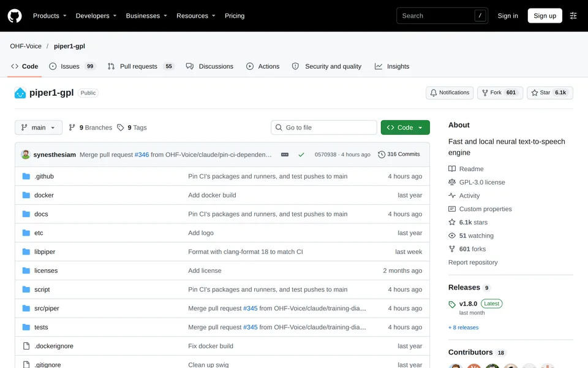Open the main branch selector
The height and width of the screenshot is (368, 588).
click(38, 128)
